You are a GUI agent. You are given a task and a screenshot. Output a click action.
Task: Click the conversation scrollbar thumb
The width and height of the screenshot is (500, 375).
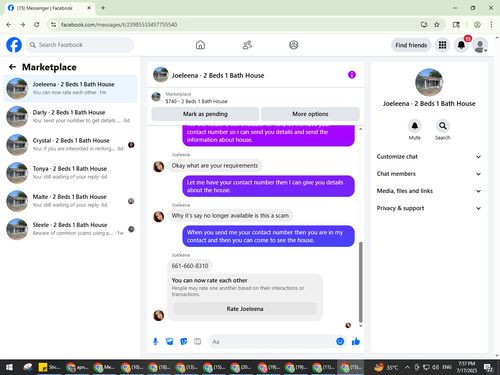[360, 282]
